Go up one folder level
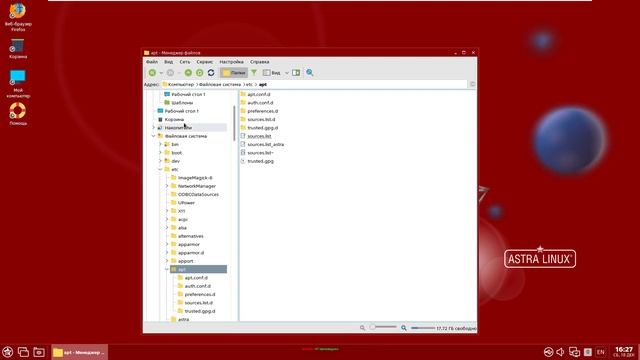640x360 pixels. [188, 73]
